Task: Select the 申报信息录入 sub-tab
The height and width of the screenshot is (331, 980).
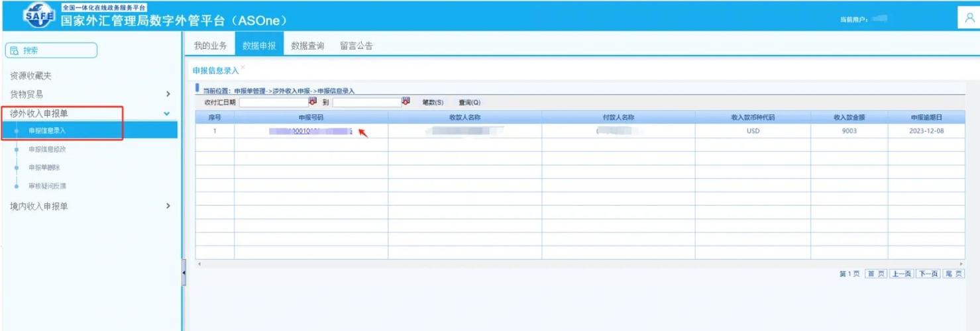Action: click(215, 71)
